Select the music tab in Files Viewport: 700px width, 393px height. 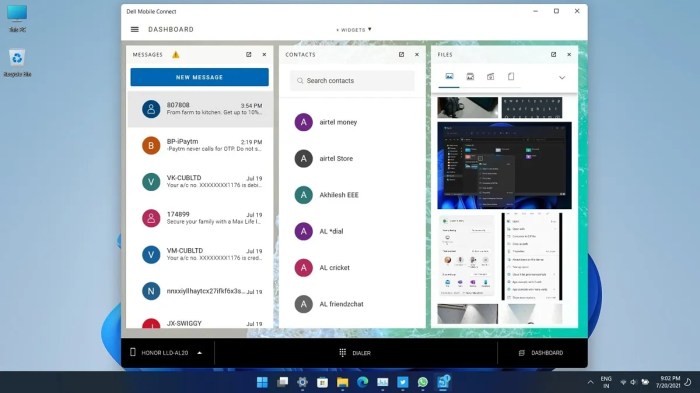(x=491, y=77)
